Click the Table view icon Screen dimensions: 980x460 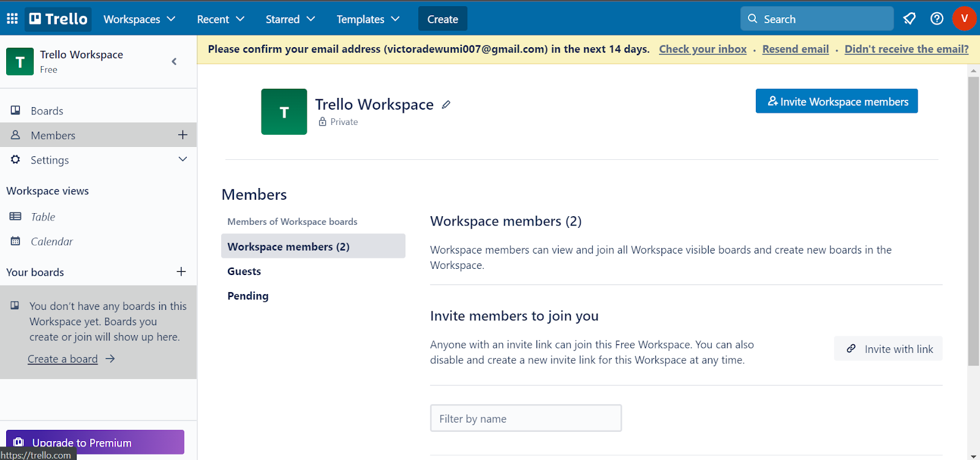(15, 216)
